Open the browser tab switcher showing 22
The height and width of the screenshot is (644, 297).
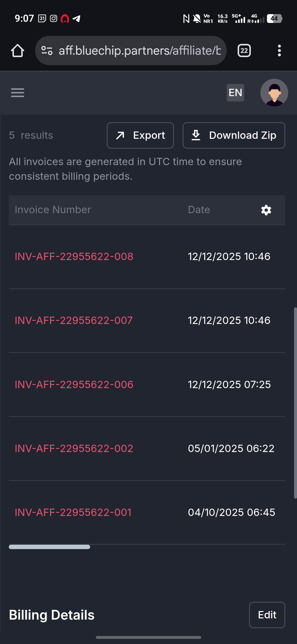click(x=244, y=50)
